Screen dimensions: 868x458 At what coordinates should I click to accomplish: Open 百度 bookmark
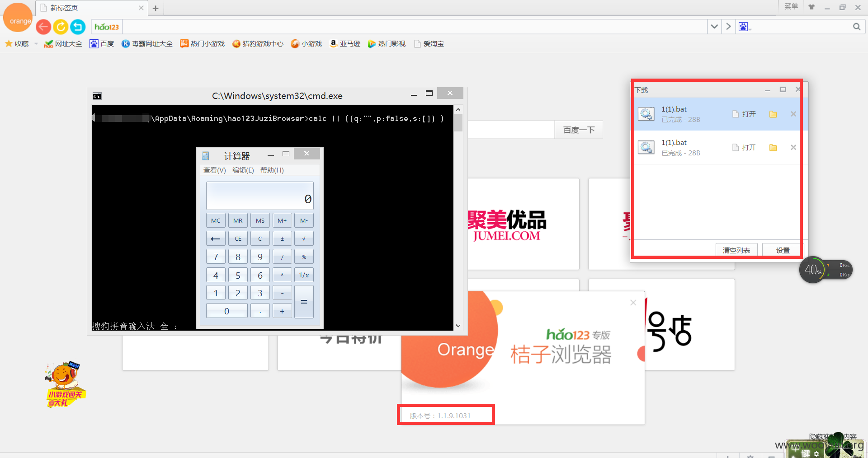coord(102,44)
